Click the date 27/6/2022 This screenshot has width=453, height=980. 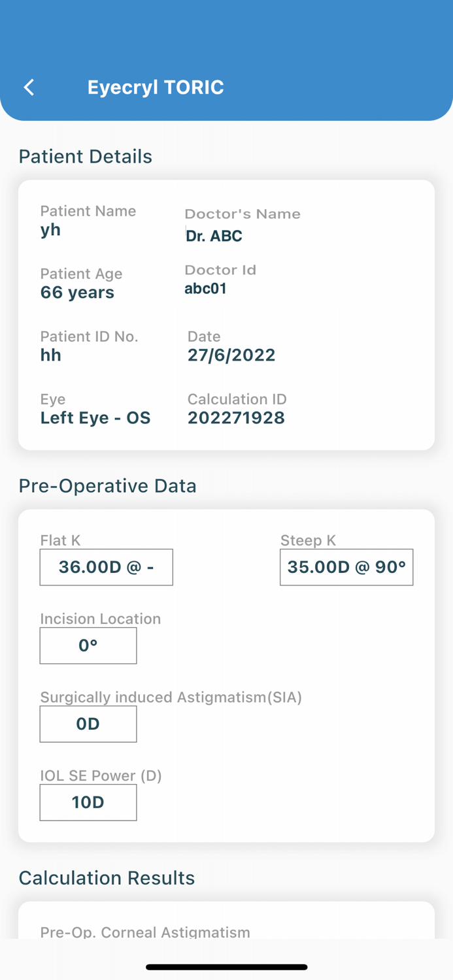click(231, 355)
